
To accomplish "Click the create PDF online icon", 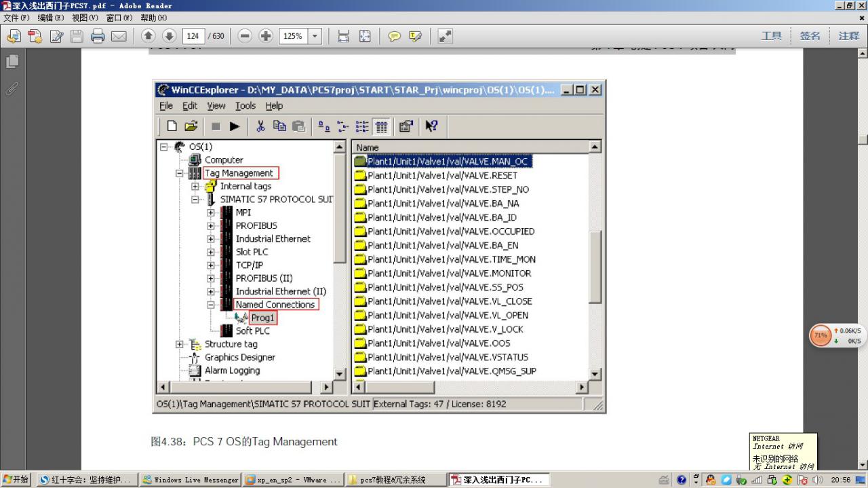I will pyautogui.click(x=35, y=36).
